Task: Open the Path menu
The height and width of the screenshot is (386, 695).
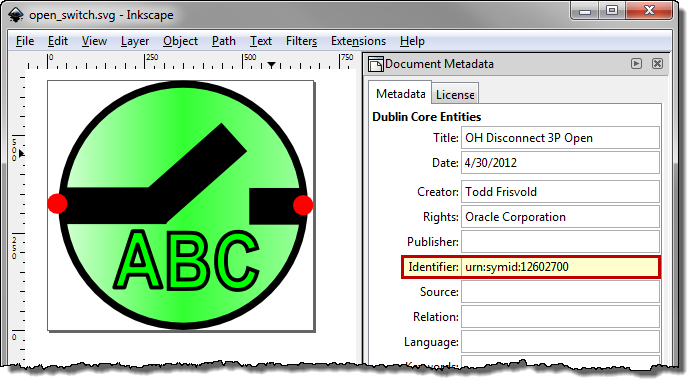Action: click(223, 41)
